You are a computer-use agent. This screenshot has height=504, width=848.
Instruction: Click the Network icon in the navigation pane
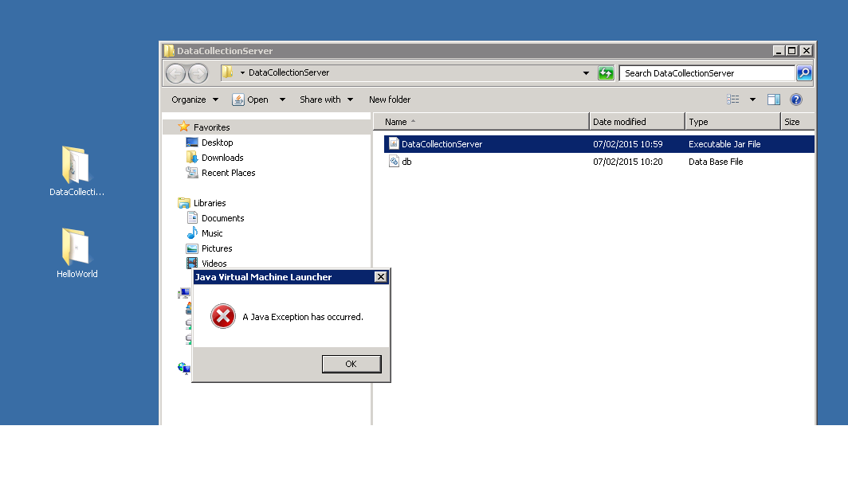coord(184,369)
